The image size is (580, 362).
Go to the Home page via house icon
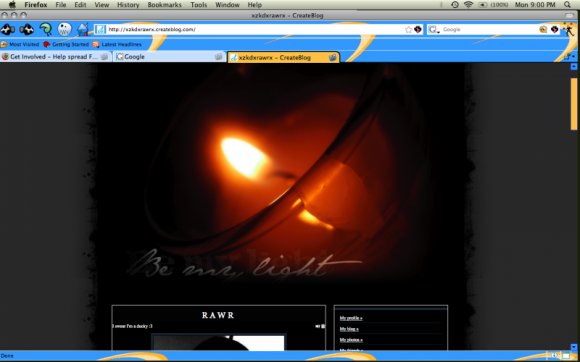click(x=83, y=29)
